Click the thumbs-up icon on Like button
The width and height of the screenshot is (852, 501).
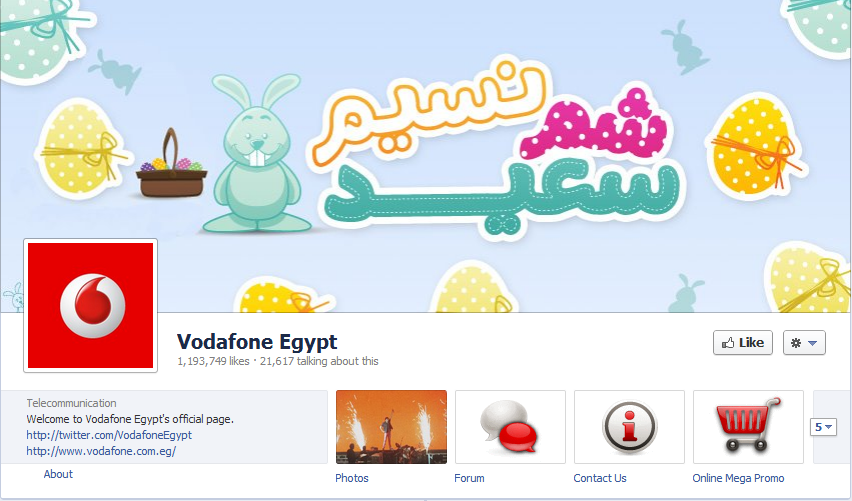pyautogui.click(x=728, y=343)
